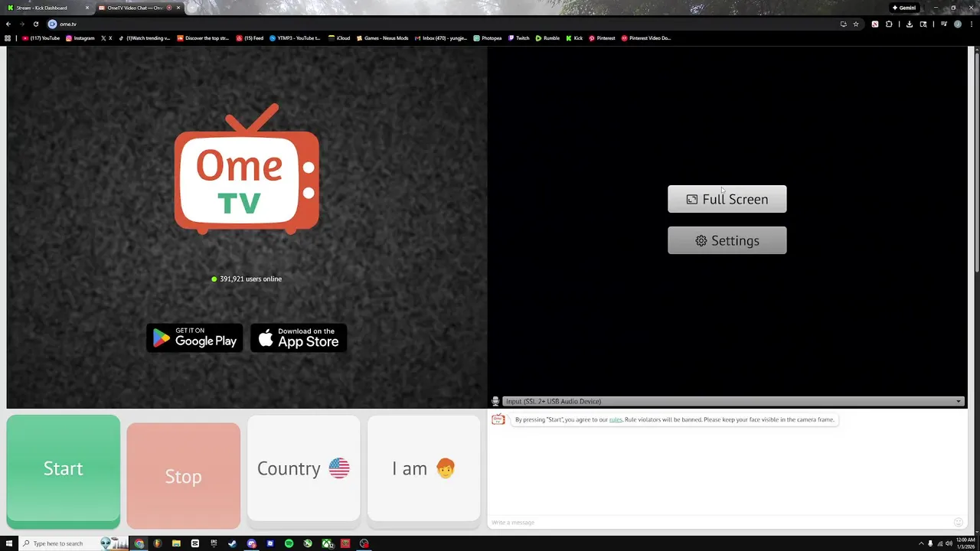Open the YTMP3 bookmark
The height and width of the screenshot is (551, 980).
[x=295, y=37]
